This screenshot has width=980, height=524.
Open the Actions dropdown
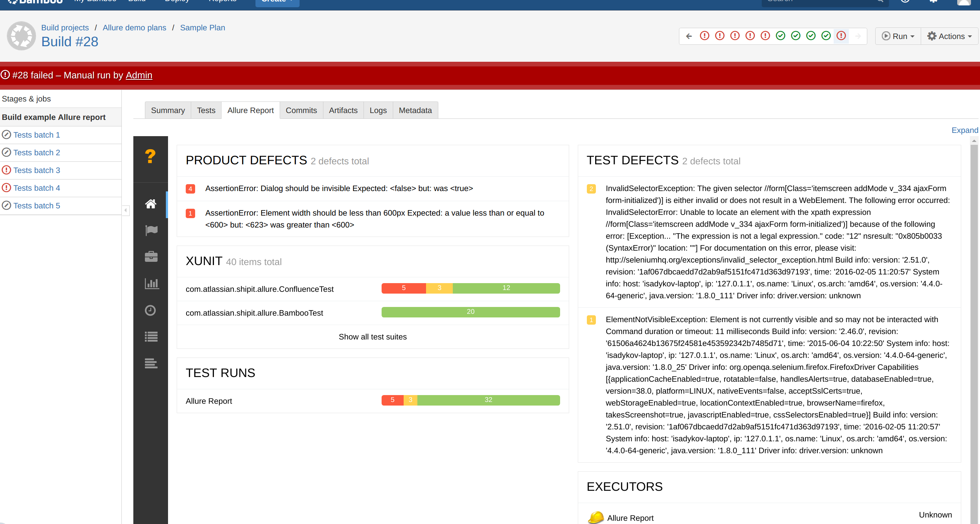point(949,36)
